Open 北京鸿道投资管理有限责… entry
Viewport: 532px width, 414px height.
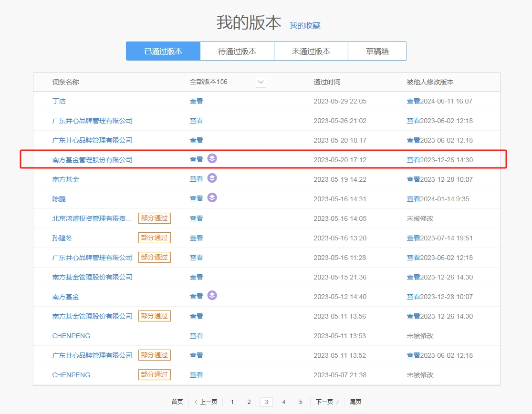(x=92, y=218)
